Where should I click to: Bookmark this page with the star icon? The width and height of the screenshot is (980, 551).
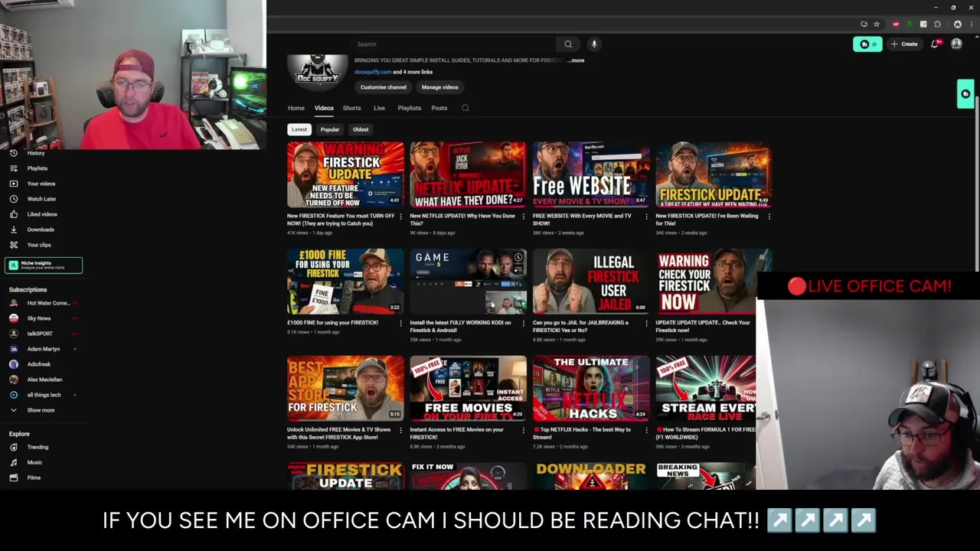pyautogui.click(x=877, y=24)
